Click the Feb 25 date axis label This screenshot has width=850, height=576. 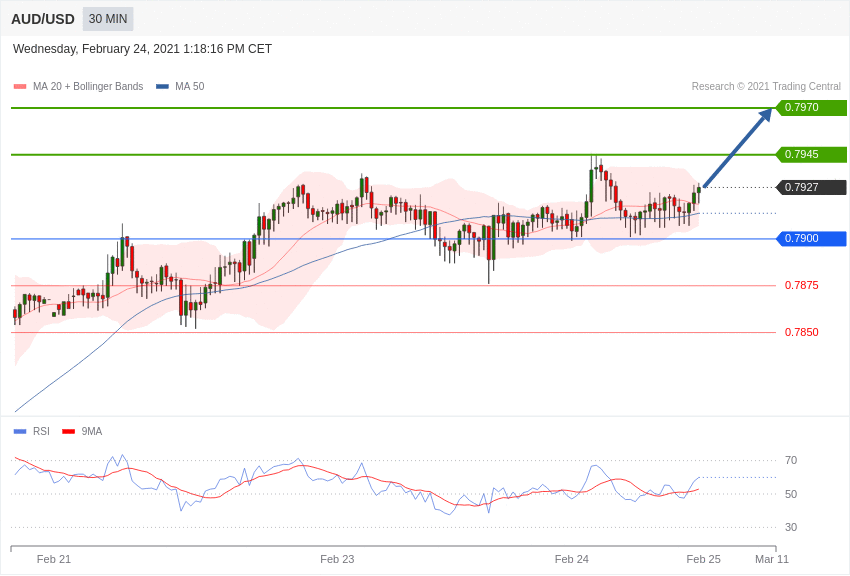[704, 559]
